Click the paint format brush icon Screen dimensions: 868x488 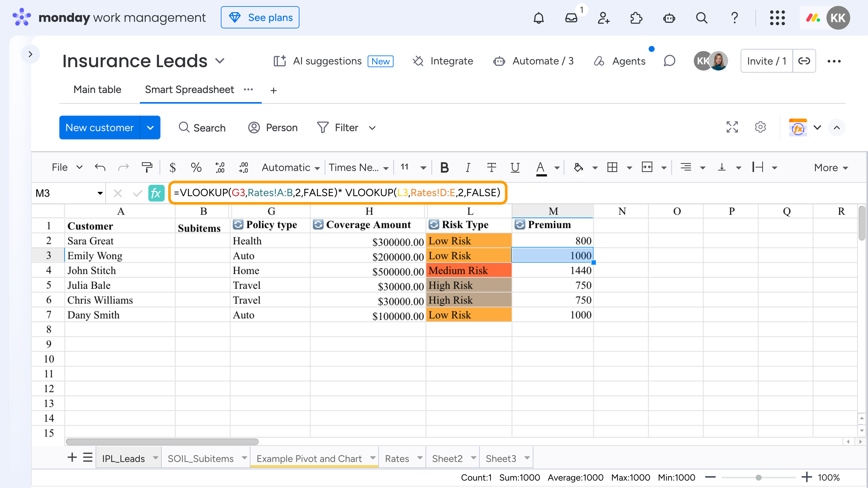[147, 167]
